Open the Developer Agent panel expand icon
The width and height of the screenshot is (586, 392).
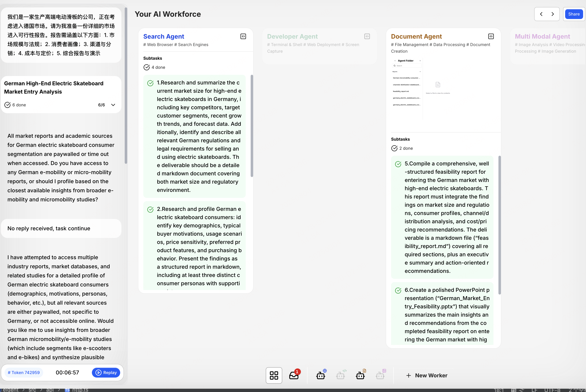click(x=367, y=37)
